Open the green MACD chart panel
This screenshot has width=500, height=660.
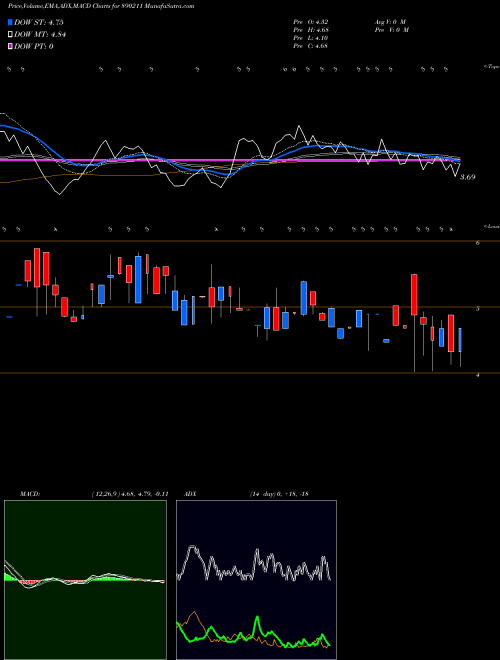[85, 580]
